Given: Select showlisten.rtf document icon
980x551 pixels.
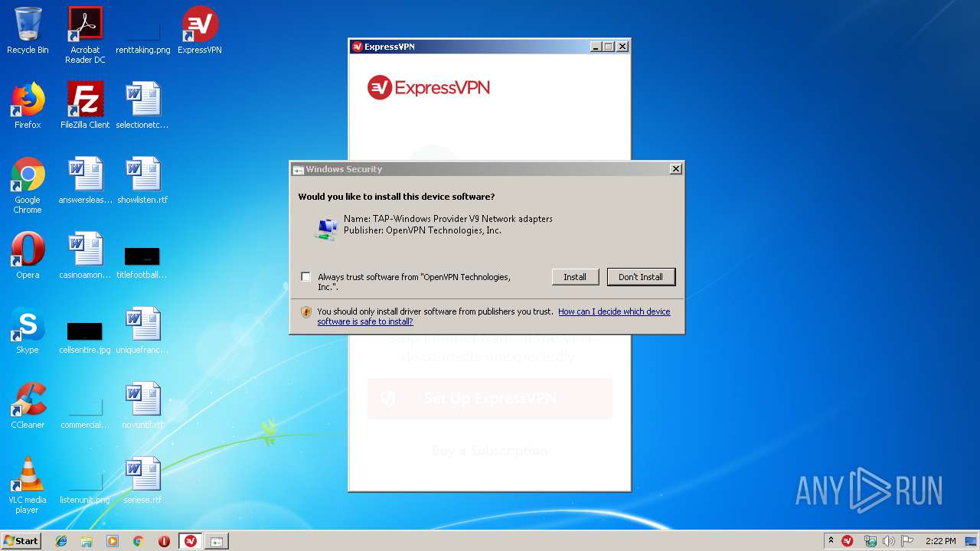Looking at the screenshot, I should (x=142, y=181).
